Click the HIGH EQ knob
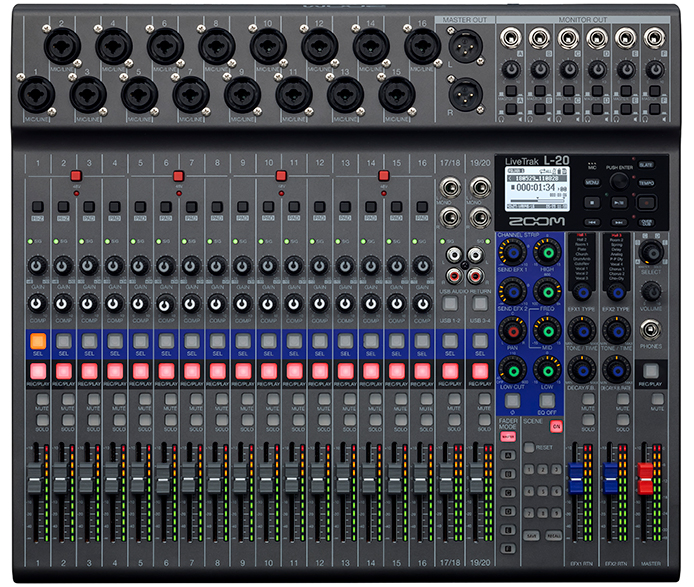The height and width of the screenshot is (587, 694). pyautogui.click(x=547, y=253)
